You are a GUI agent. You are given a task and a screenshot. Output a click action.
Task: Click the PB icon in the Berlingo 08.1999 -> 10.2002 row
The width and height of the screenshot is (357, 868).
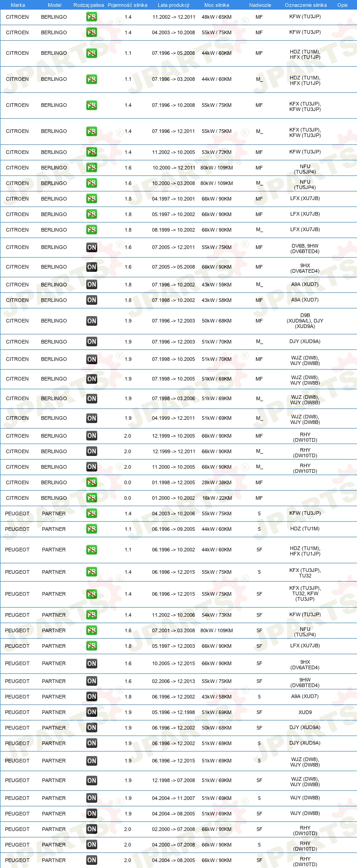click(x=92, y=230)
